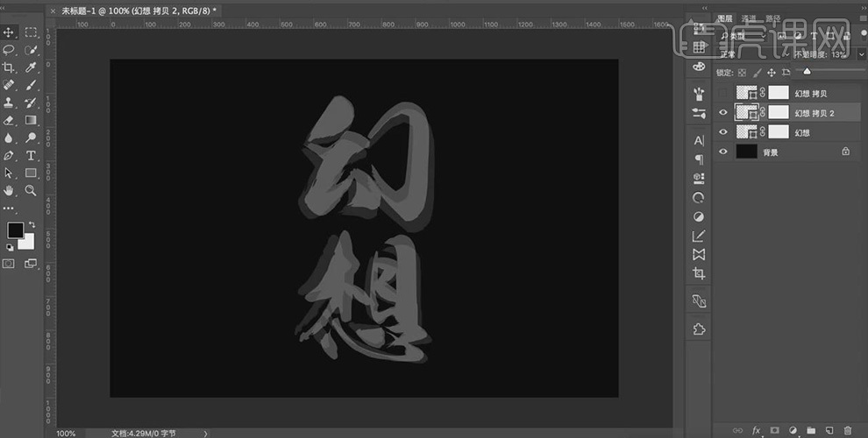The width and height of the screenshot is (868, 438).
Task: Select the Pen tool
Action: (8, 155)
